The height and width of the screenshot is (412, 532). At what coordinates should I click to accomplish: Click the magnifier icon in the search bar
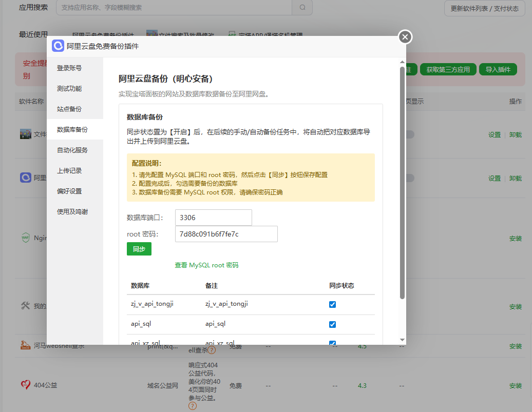(302, 8)
